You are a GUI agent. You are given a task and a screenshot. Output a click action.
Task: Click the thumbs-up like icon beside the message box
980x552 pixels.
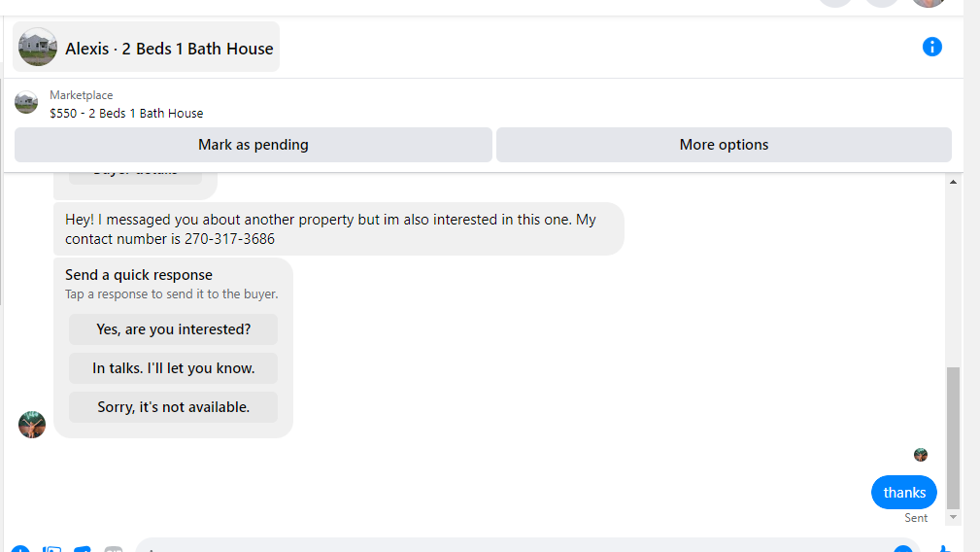pyautogui.click(x=946, y=548)
